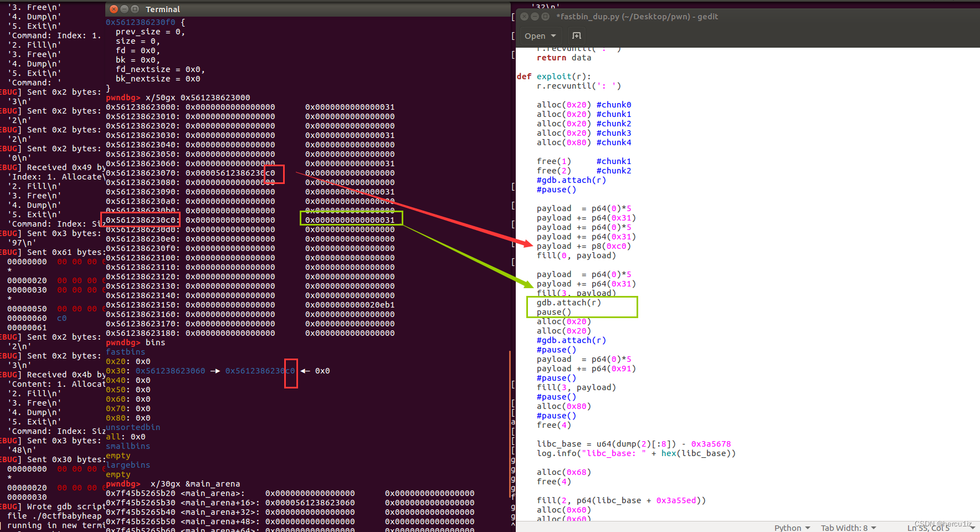Close the gedit window
The image size is (980, 532).
click(x=524, y=17)
